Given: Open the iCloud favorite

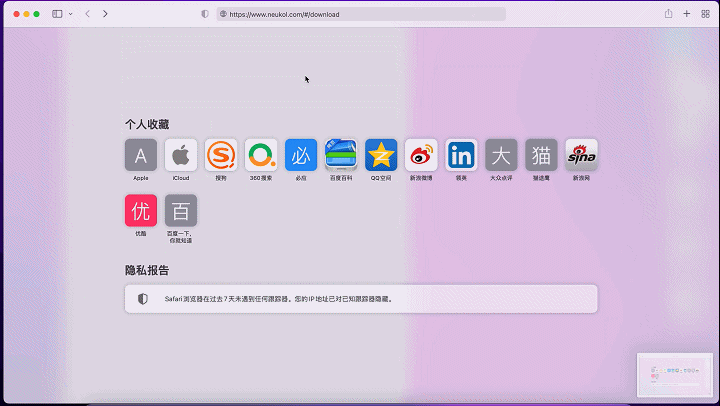Looking at the screenshot, I should click(181, 155).
